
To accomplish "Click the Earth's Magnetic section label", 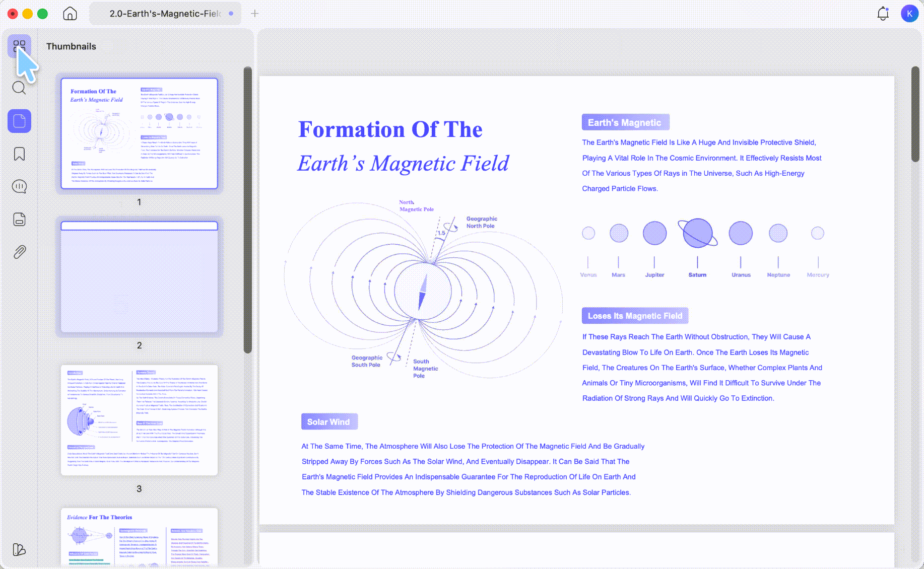I will pos(625,122).
